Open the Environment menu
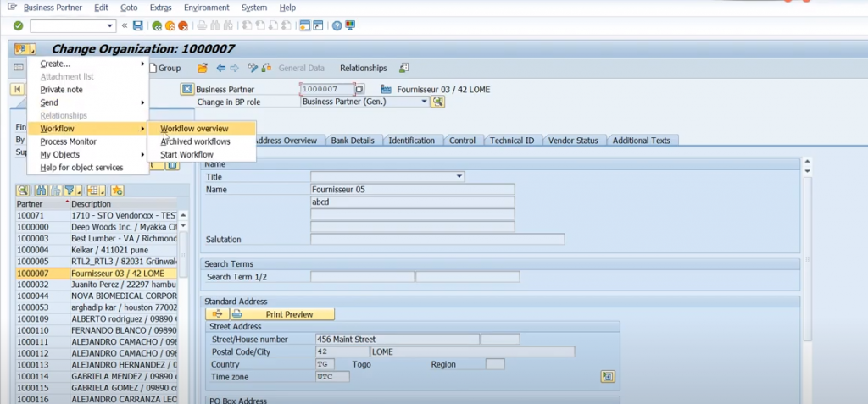 coord(207,8)
